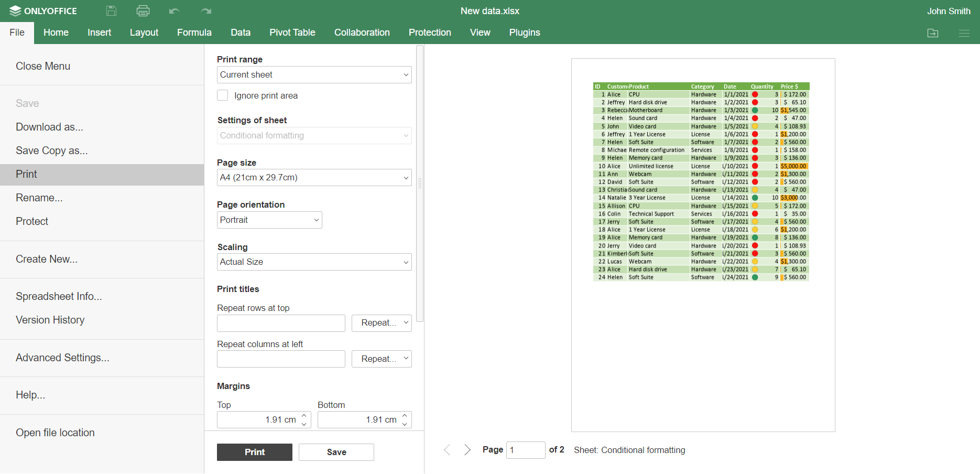Click the previous page arrow in preview
Image resolution: width=980 pixels, height=474 pixels.
[x=447, y=450]
